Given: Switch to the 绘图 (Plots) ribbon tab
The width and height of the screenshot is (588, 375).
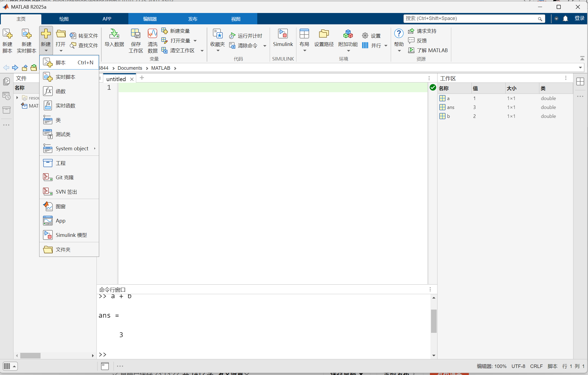Looking at the screenshot, I should [64, 19].
